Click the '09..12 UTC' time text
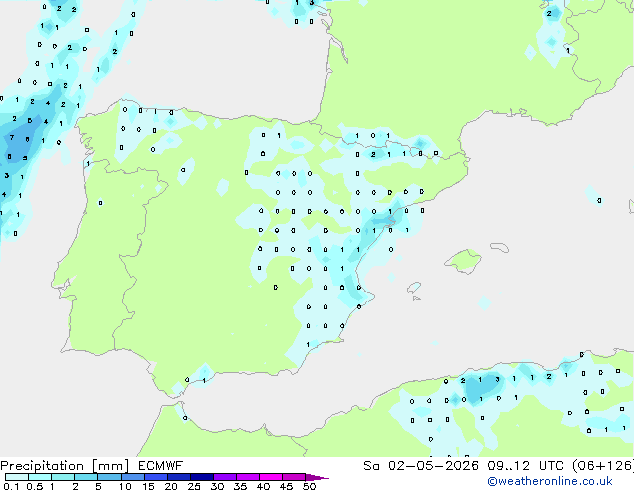The image size is (634, 490). (x=526, y=466)
